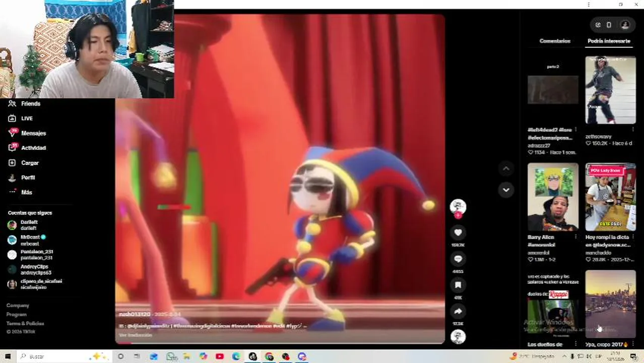Click the Windows Start button

pyautogui.click(x=8, y=356)
